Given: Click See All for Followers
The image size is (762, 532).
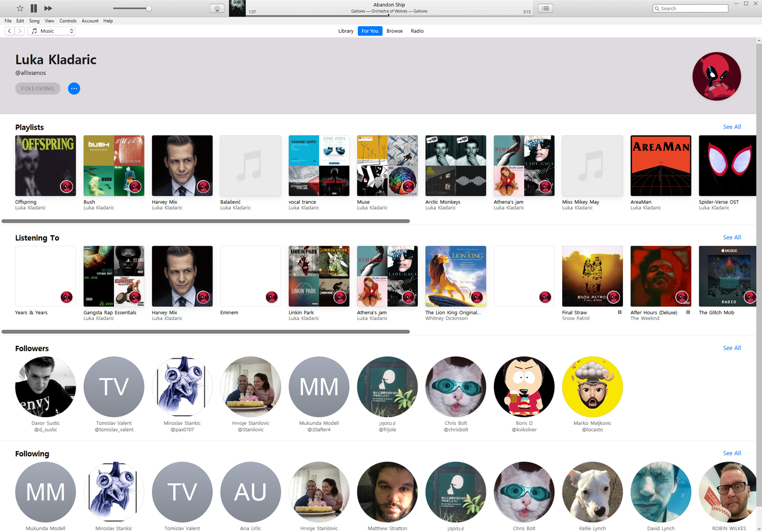Looking at the screenshot, I should 732,348.
